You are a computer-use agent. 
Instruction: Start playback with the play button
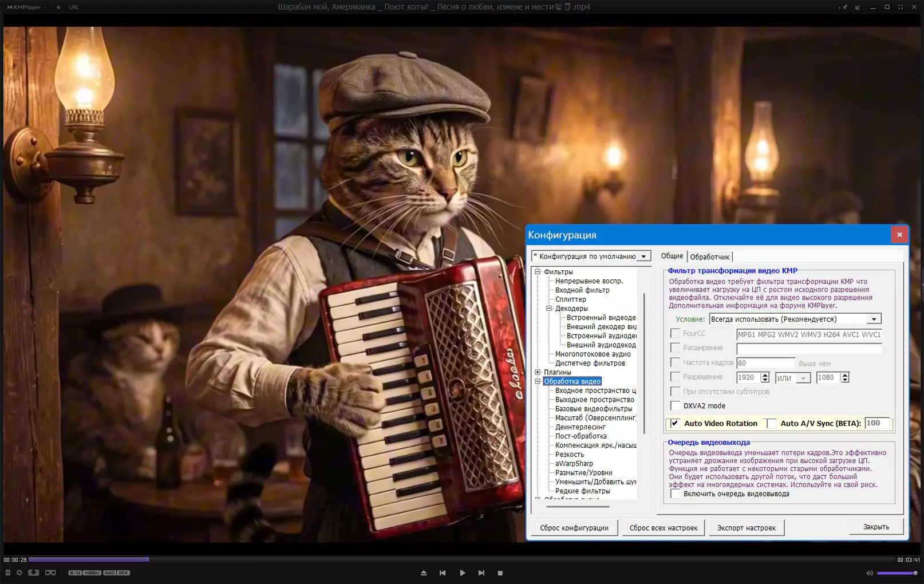click(x=463, y=573)
